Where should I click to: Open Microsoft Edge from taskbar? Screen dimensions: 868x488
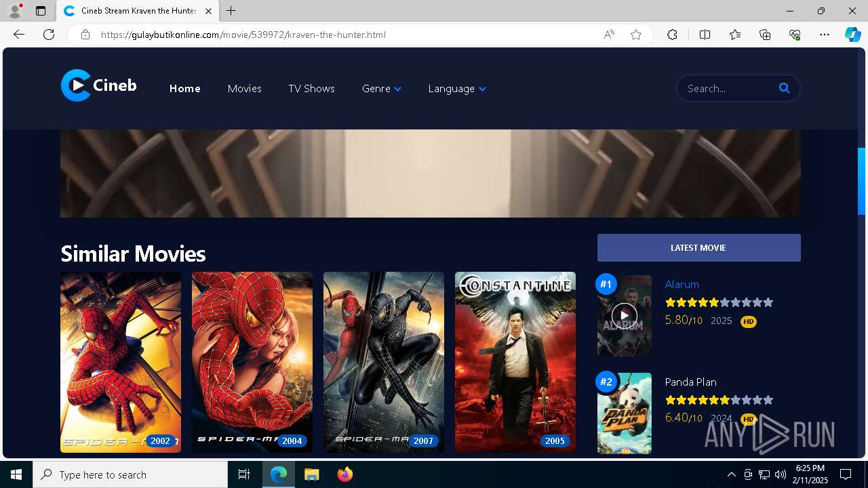pos(279,474)
